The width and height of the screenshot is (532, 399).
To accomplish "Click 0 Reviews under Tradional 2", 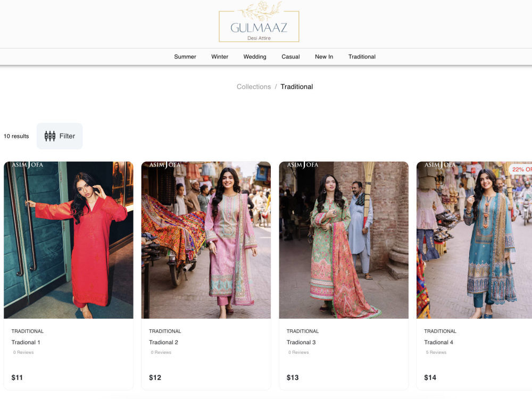I will (x=161, y=353).
